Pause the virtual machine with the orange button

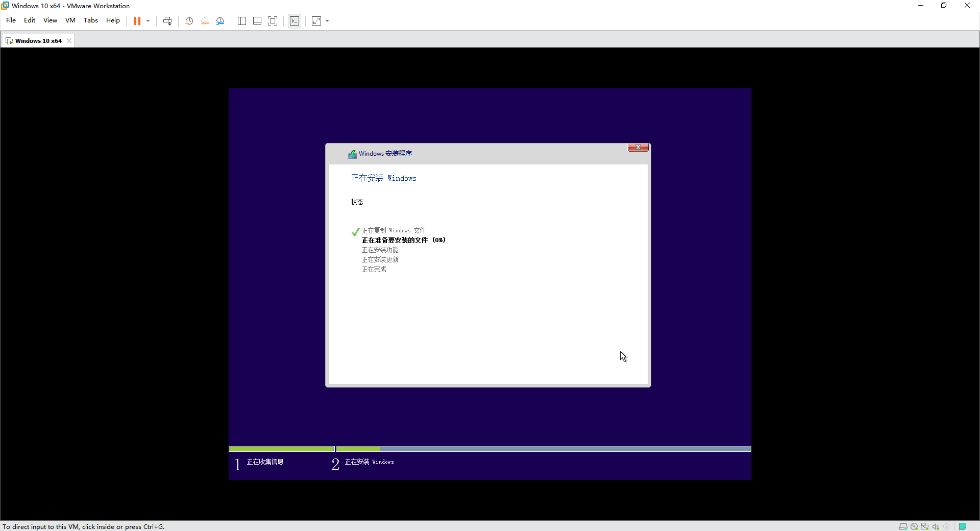137,21
